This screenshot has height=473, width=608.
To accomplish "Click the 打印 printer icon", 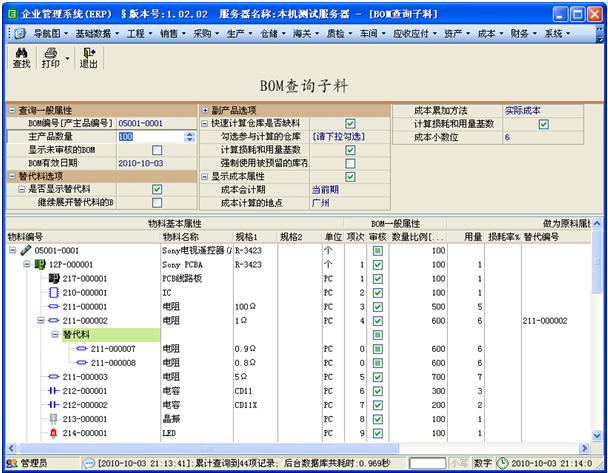I will (49, 53).
